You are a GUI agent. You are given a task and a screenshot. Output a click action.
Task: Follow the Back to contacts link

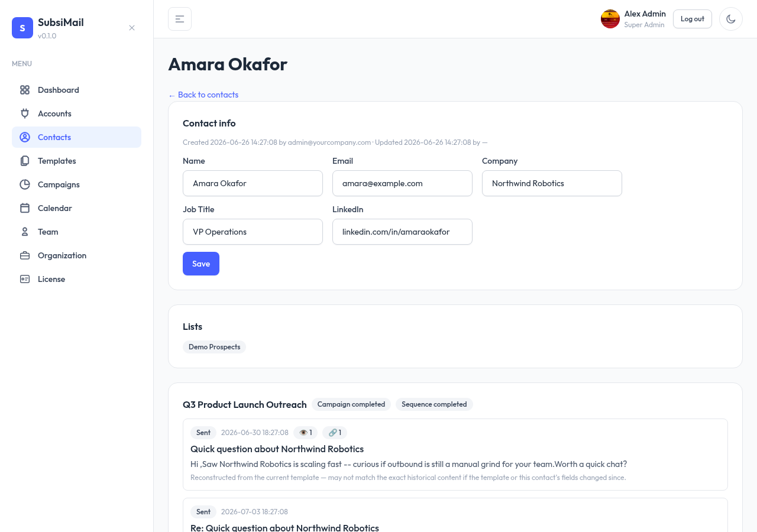(x=203, y=95)
